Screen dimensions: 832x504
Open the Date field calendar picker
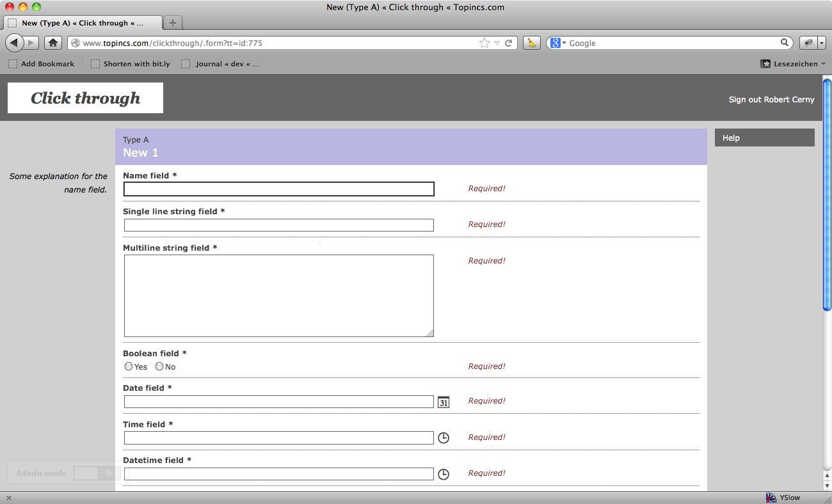coord(444,402)
